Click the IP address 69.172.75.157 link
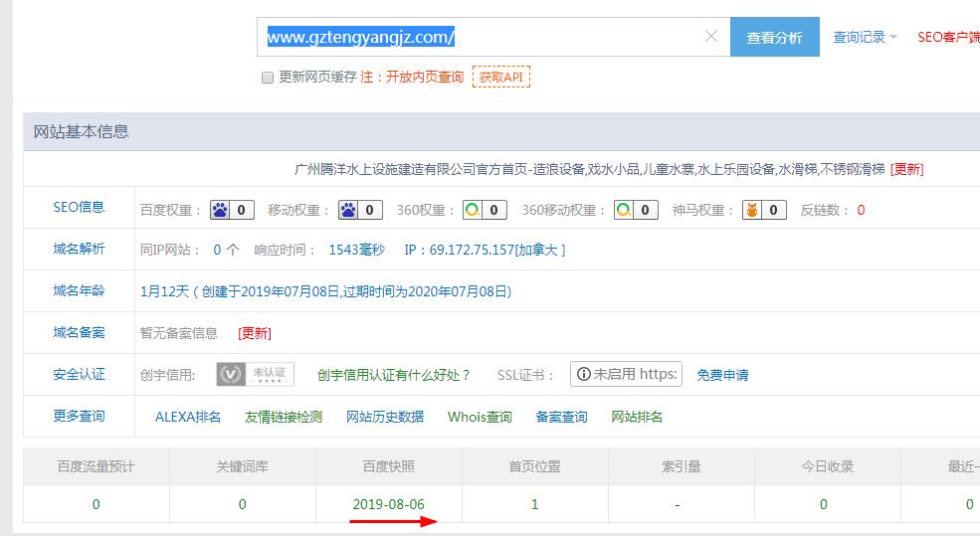The image size is (980, 536). pos(485,250)
